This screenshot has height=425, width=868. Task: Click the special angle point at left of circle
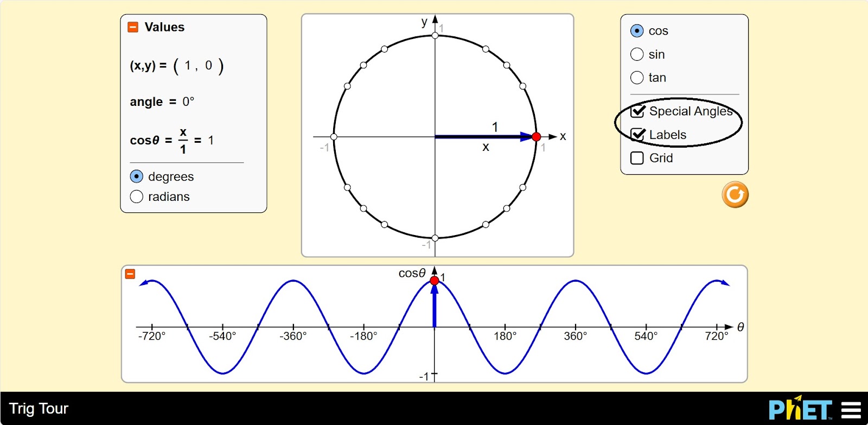(334, 137)
